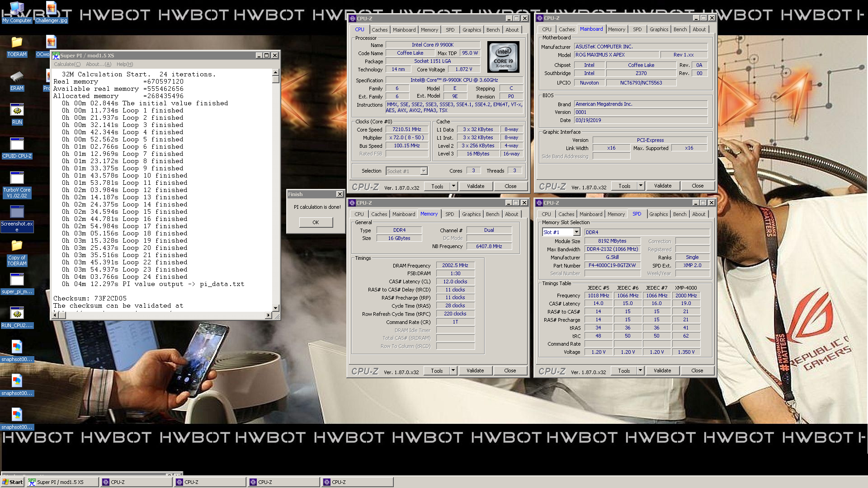Open Caches tab in CPU window
This screenshot has height=488, width=868.
point(379,30)
